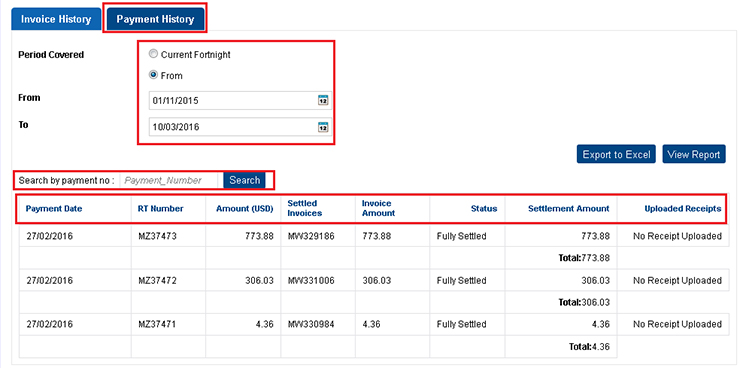Image resolution: width=740 pixels, height=368 pixels.
Task: Select RT number MZ37473
Action: [x=157, y=236]
